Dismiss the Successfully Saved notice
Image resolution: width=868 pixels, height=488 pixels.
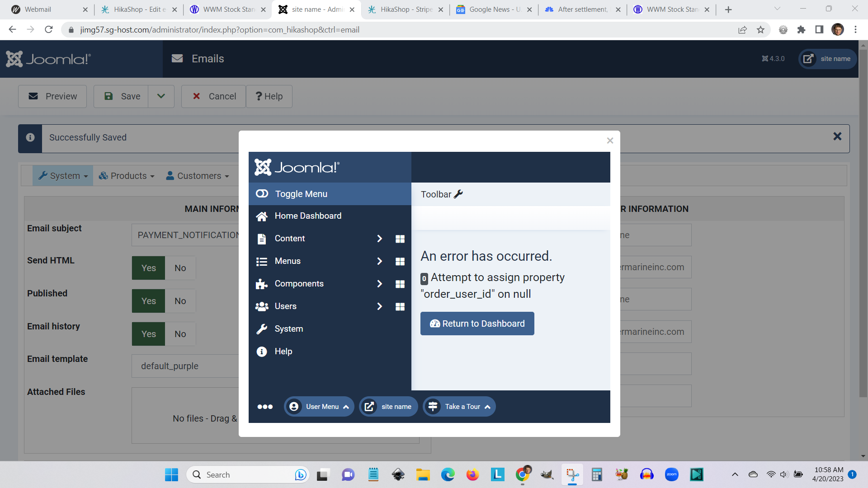[837, 136]
